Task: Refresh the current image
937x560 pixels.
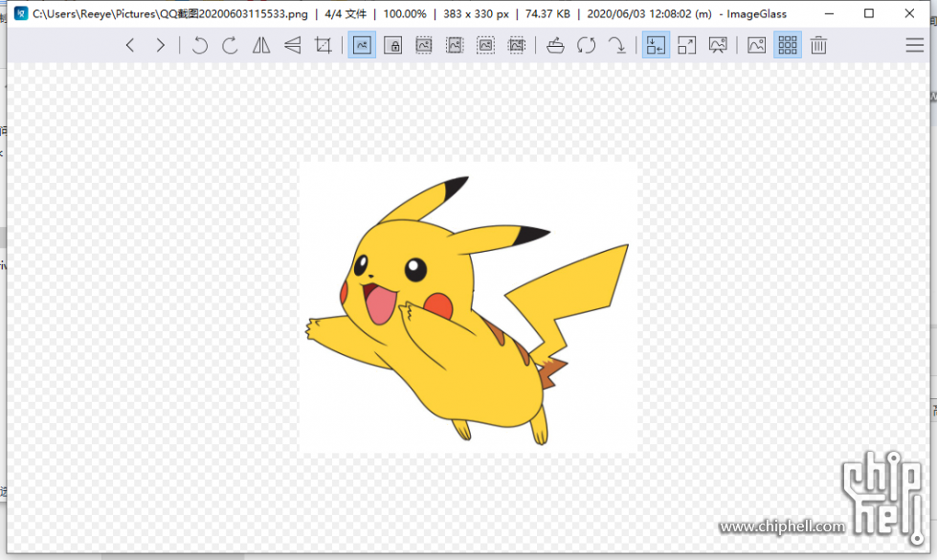Action: pos(586,45)
